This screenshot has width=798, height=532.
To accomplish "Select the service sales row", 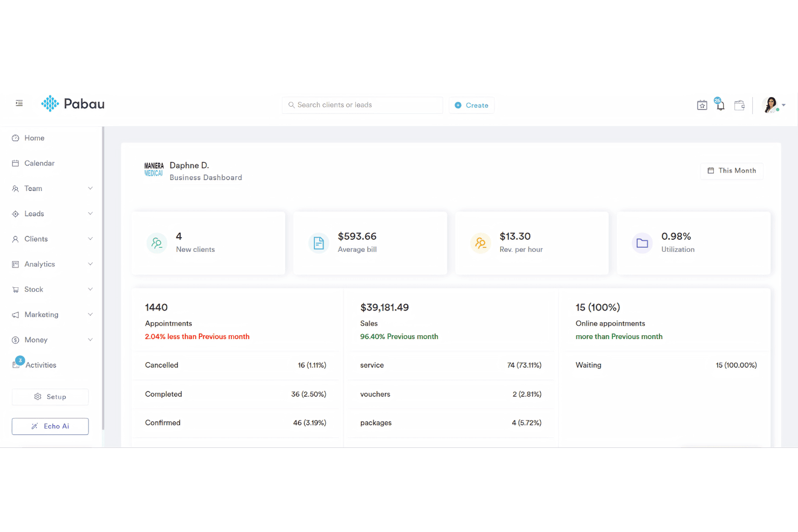I will (451, 365).
